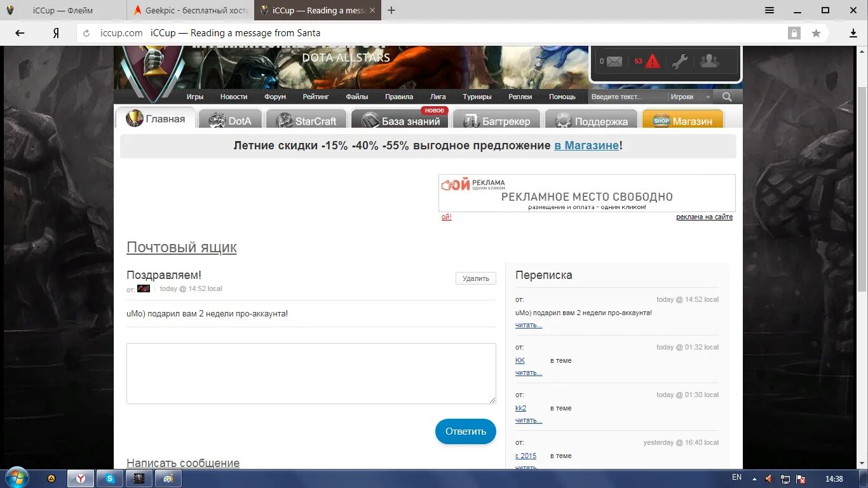The image size is (868, 488).
Task: Open Правила in top menu
Action: 399,97
